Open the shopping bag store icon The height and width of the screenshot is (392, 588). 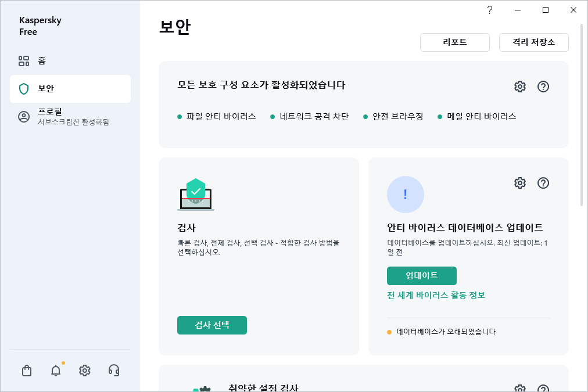coord(27,371)
